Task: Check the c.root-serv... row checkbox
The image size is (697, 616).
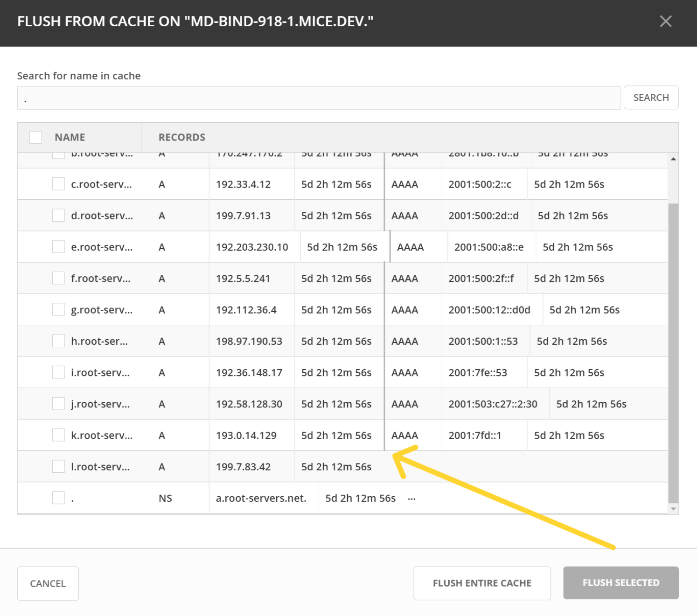Action: 58,184
